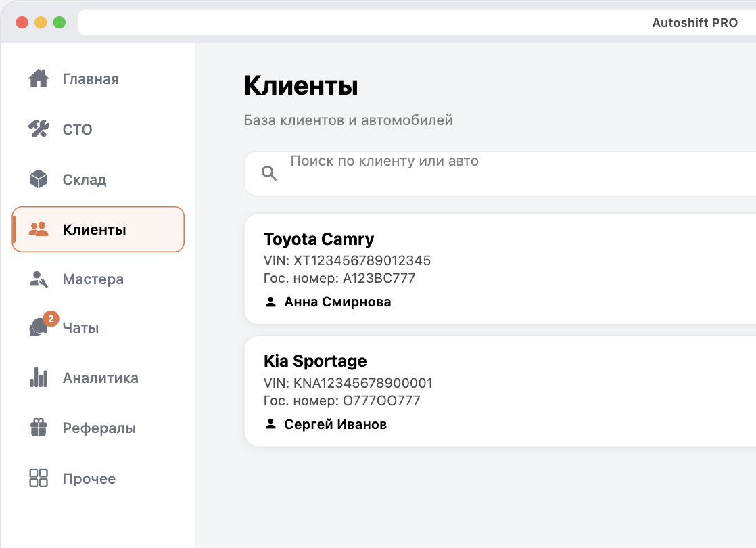756x548 pixels.
Task: Click the VIN KNA12345678900001 line
Action: click(x=348, y=383)
